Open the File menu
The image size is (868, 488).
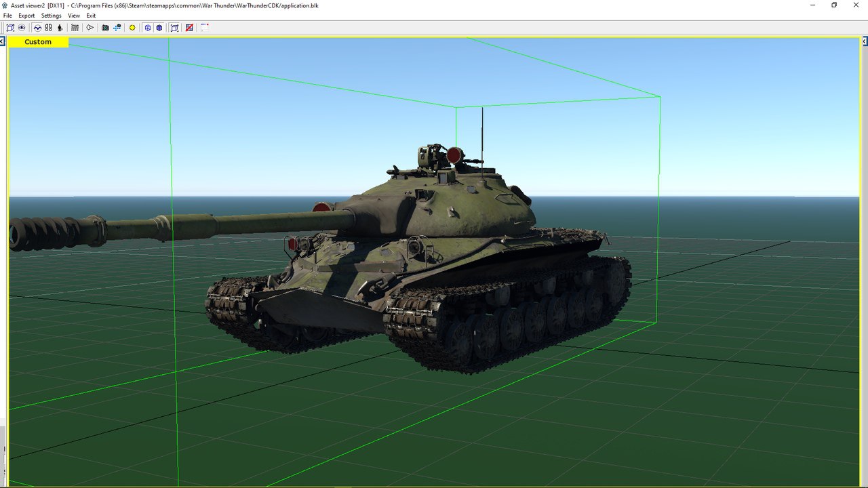[x=7, y=16]
